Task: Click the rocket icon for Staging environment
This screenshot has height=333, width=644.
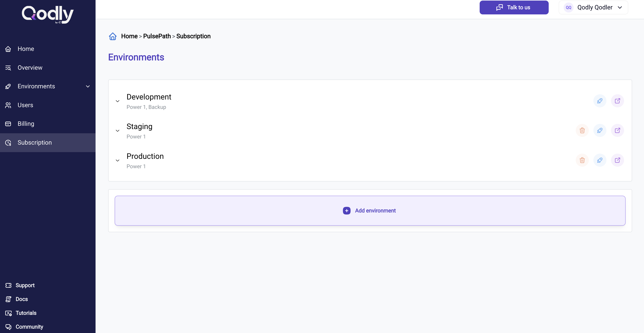Action: point(600,130)
